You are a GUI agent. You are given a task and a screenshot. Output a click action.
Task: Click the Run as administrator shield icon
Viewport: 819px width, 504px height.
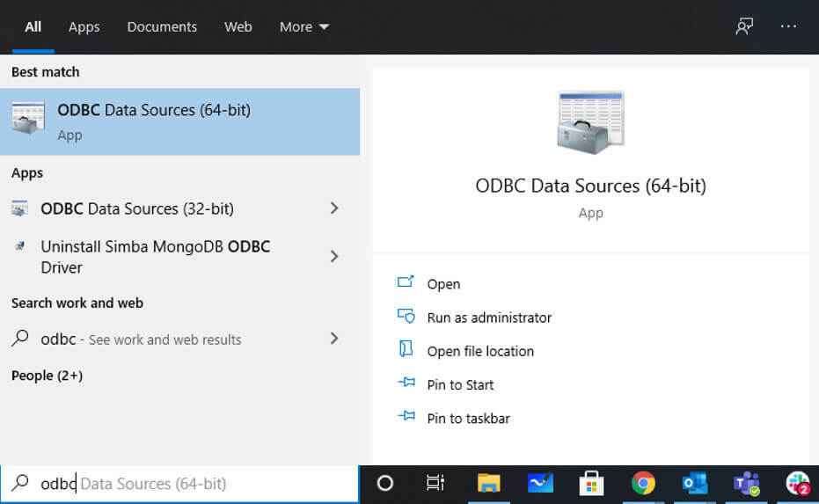click(x=406, y=316)
